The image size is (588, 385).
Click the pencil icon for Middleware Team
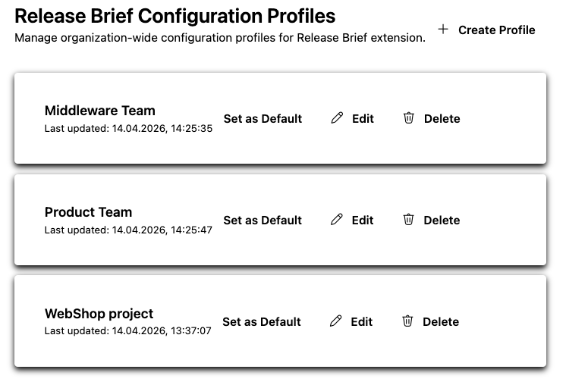click(x=338, y=118)
